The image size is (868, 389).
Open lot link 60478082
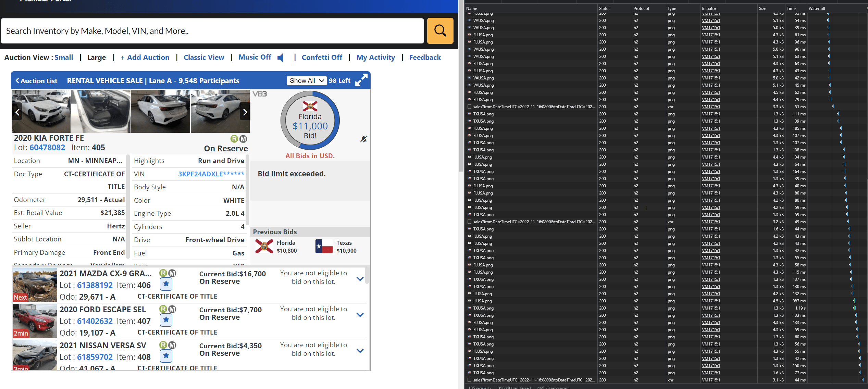(47, 148)
